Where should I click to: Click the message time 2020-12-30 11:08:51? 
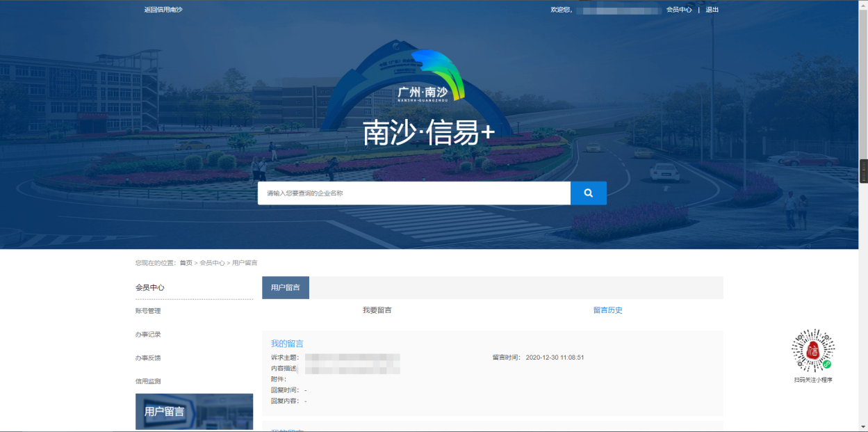pyautogui.click(x=555, y=358)
